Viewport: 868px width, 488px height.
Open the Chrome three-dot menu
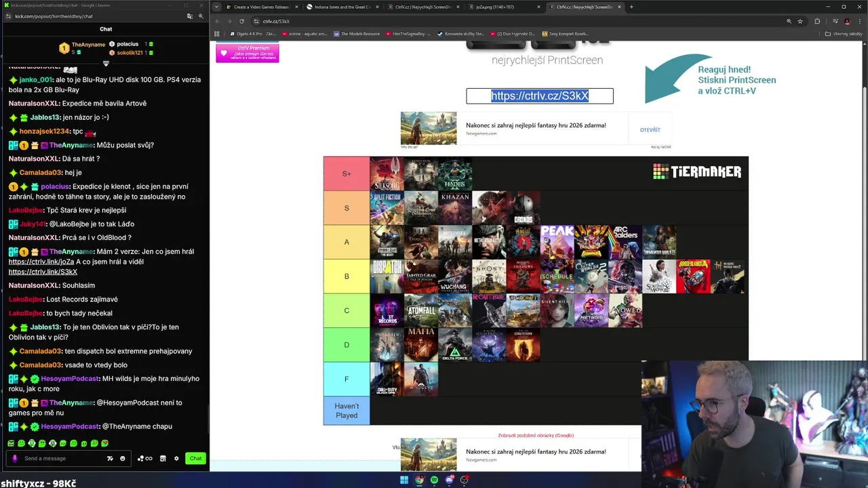point(860,21)
